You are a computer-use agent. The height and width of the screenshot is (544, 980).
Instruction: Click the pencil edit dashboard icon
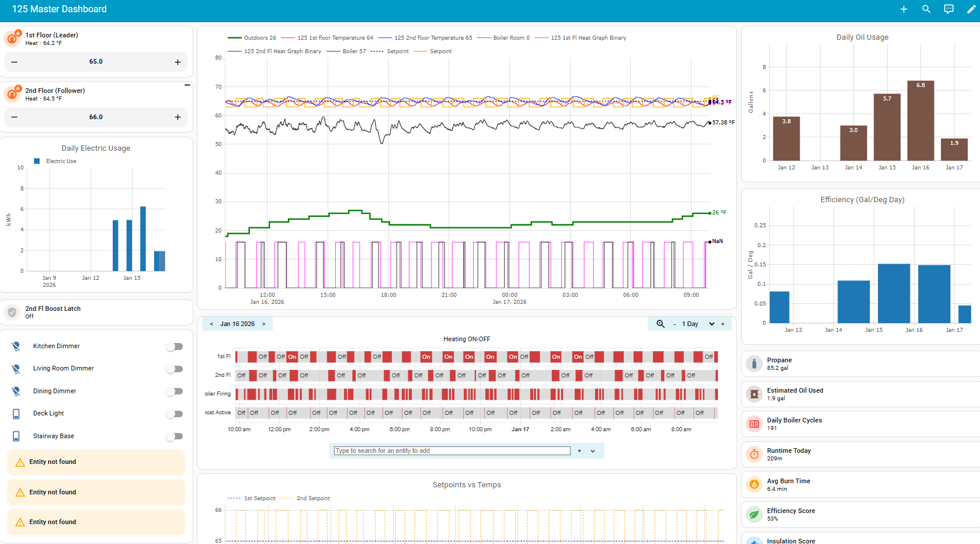(x=971, y=9)
